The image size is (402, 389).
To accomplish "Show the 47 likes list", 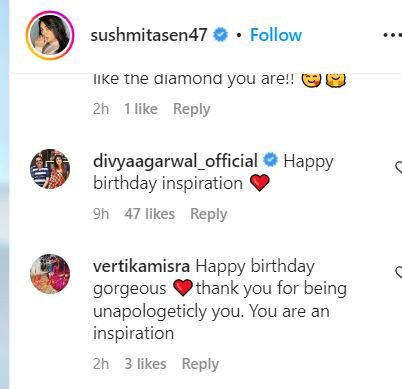I will click(x=150, y=214).
